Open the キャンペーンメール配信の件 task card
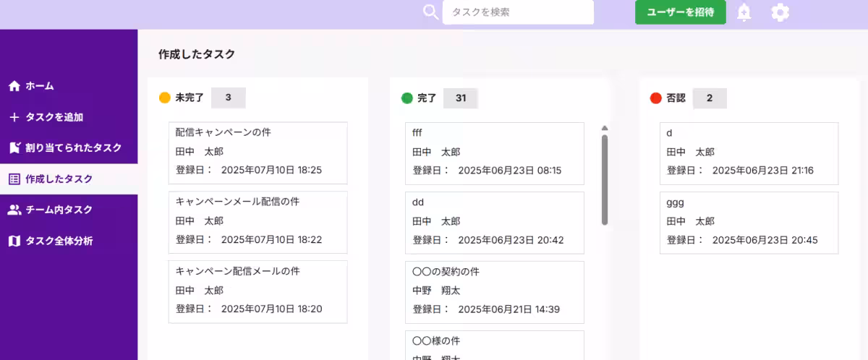This screenshot has height=360, width=868. (x=258, y=220)
